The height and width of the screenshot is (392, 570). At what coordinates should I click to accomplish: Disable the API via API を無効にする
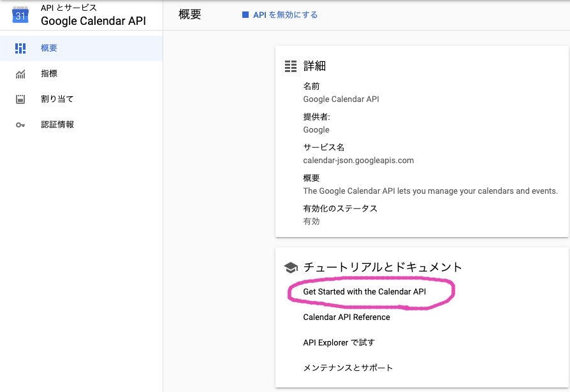(280, 15)
